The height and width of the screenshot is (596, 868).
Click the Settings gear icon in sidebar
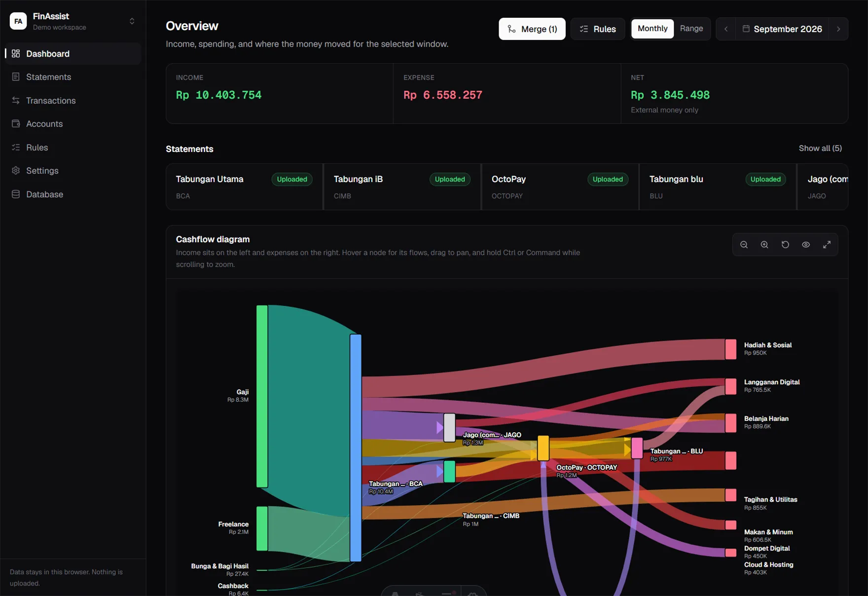tap(16, 171)
